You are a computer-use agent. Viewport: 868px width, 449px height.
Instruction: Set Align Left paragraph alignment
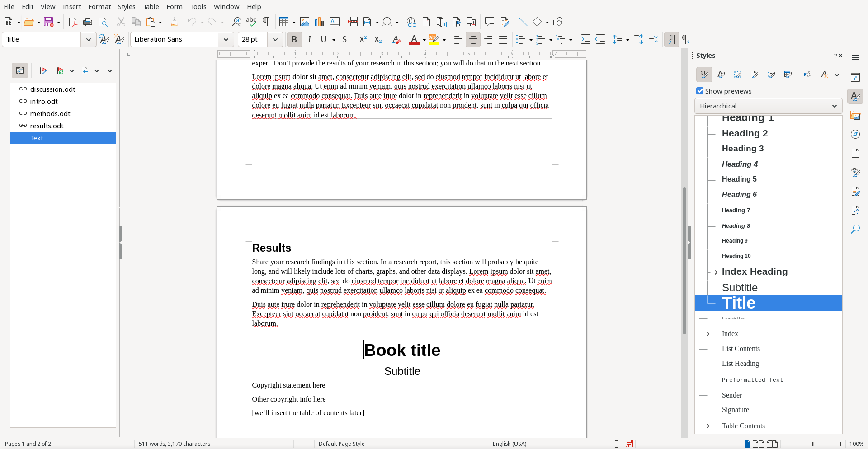click(458, 39)
